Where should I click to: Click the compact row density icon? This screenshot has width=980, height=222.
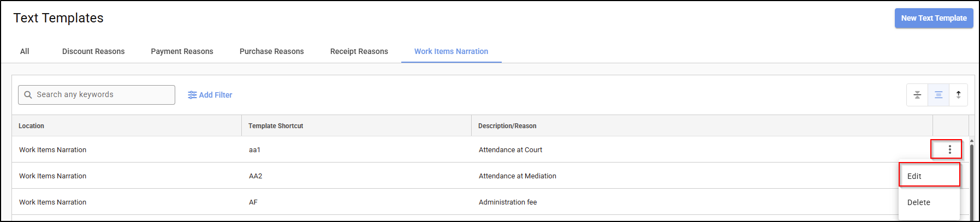click(917, 95)
